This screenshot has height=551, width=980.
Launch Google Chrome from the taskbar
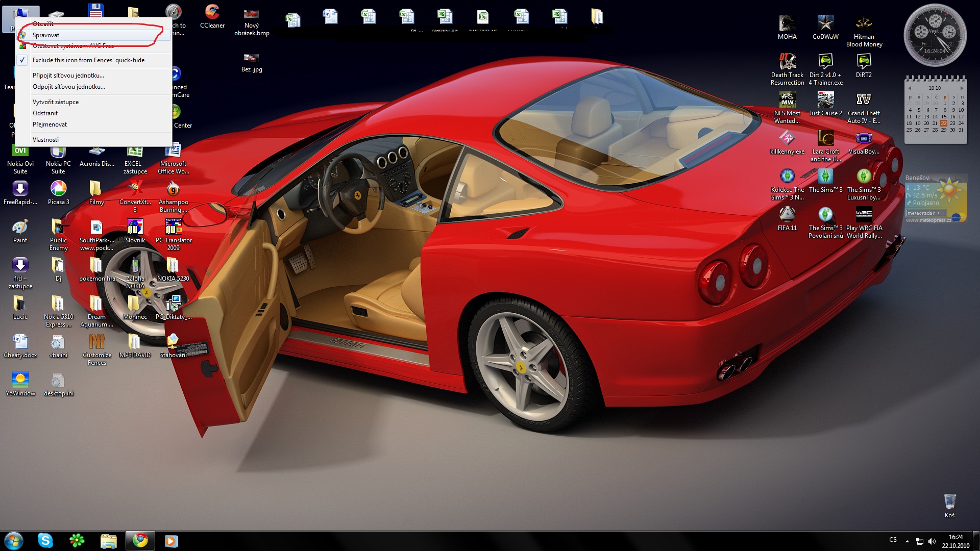click(140, 540)
